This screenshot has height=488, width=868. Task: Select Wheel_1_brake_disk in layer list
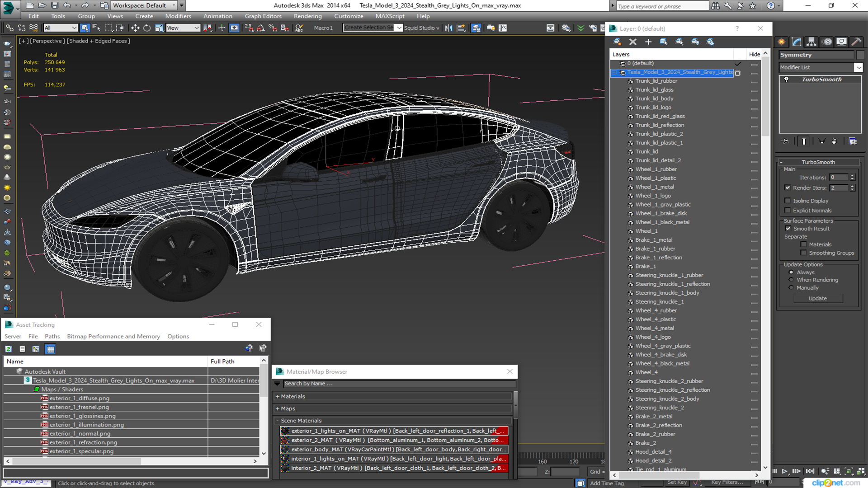pyautogui.click(x=661, y=213)
